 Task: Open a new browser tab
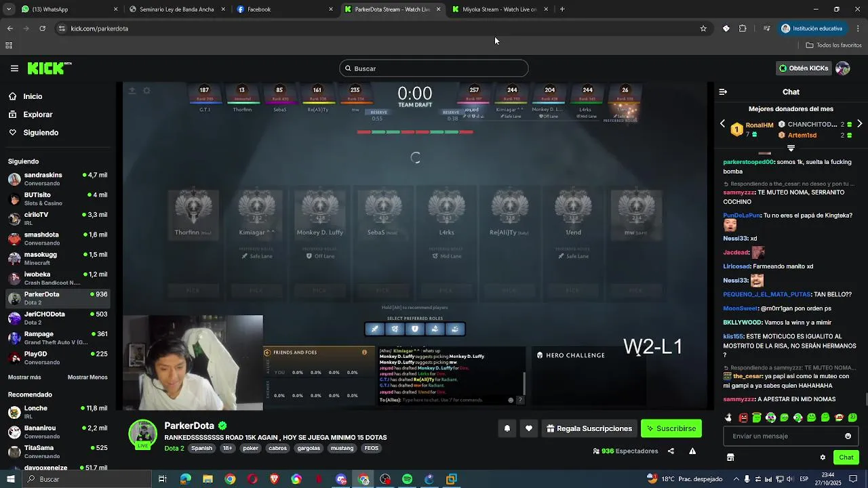562,9
